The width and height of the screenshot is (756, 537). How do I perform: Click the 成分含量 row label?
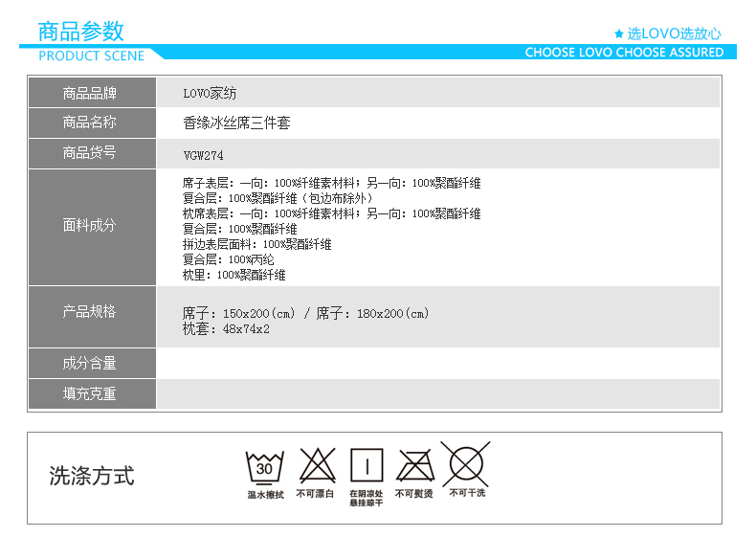90,363
